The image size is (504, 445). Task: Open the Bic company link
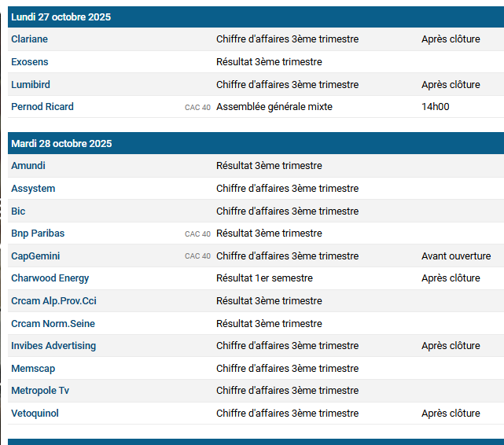(x=18, y=211)
